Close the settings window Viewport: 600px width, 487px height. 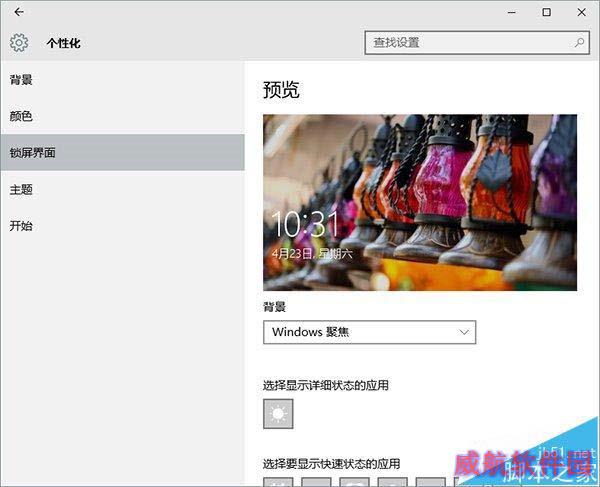point(581,12)
